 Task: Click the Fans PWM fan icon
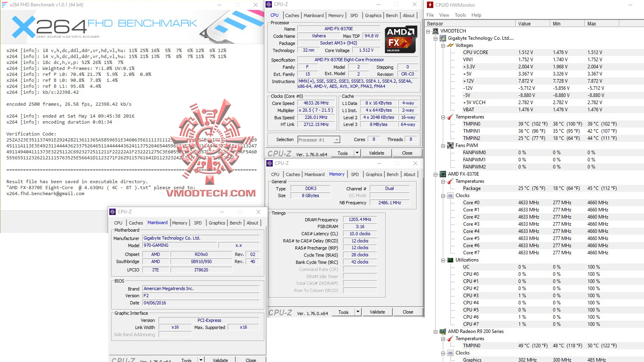coord(450,145)
